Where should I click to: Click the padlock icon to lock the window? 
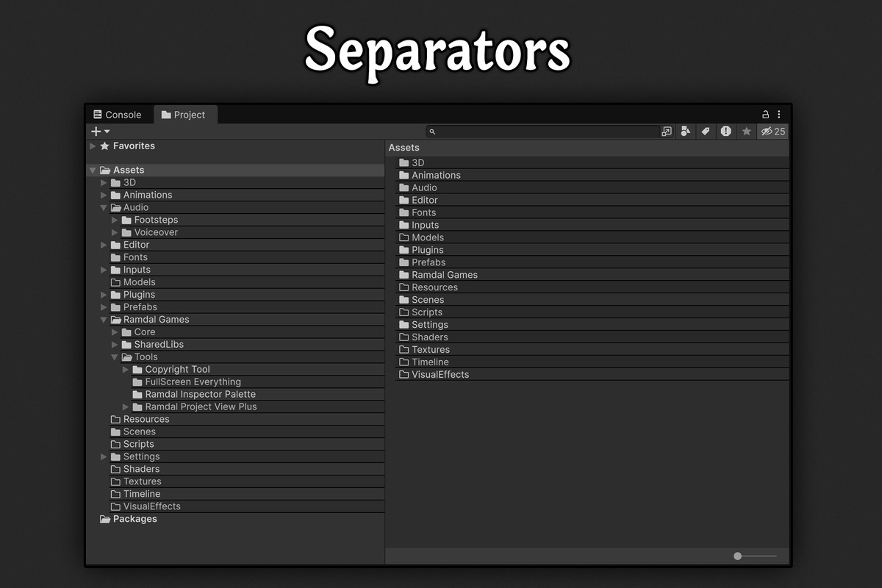(x=765, y=114)
